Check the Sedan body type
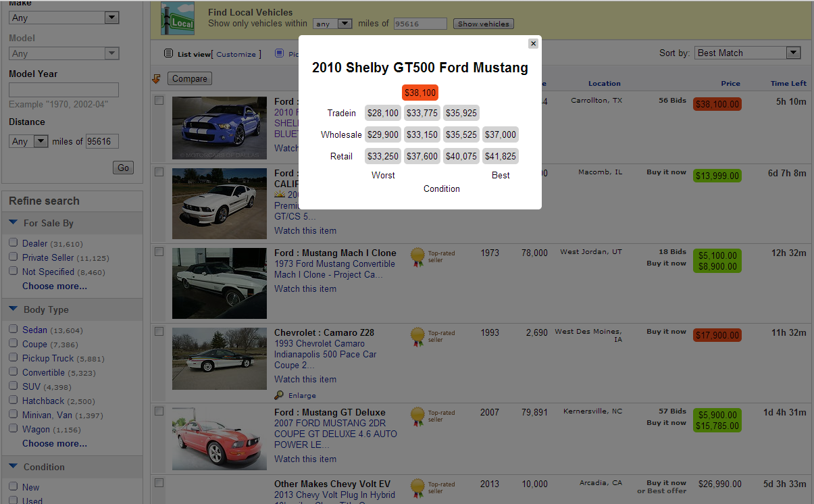The width and height of the screenshot is (814, 504). [x=13, y=329]
